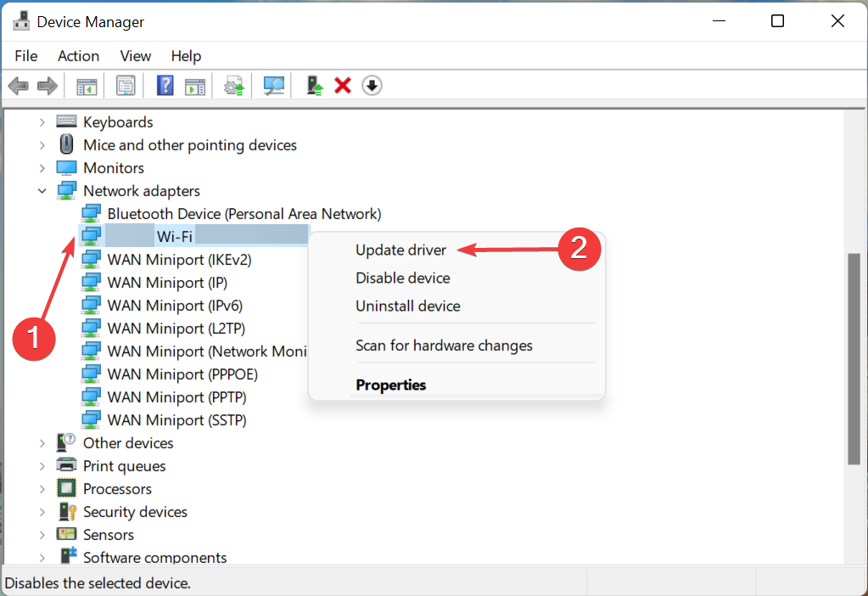Expand the Security devices category

(42, 512)
